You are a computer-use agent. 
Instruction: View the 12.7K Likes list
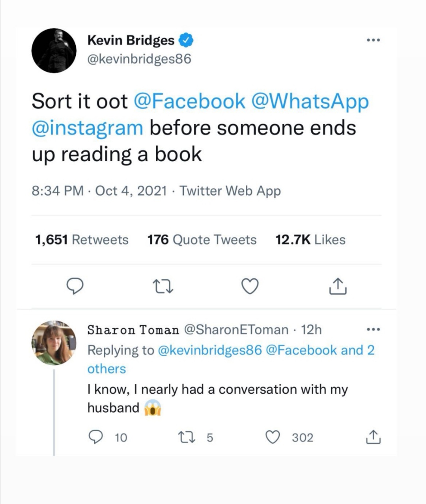pyautogui.click(x=310, y=239)
